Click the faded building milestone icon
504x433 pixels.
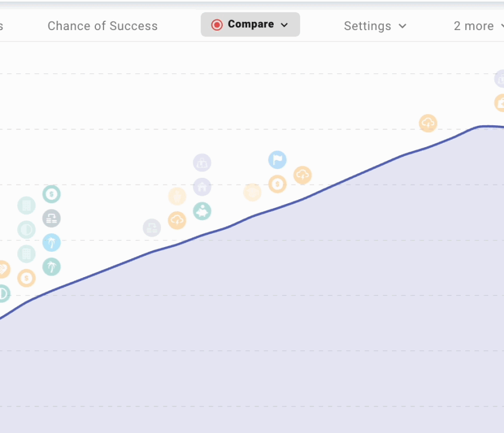click(x=27, y=206)
